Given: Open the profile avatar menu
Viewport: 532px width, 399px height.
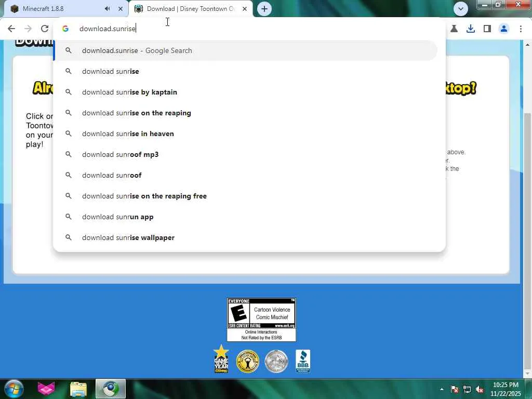Looking at the screenshot, I should pyautogui.click(x=504, y=29).
